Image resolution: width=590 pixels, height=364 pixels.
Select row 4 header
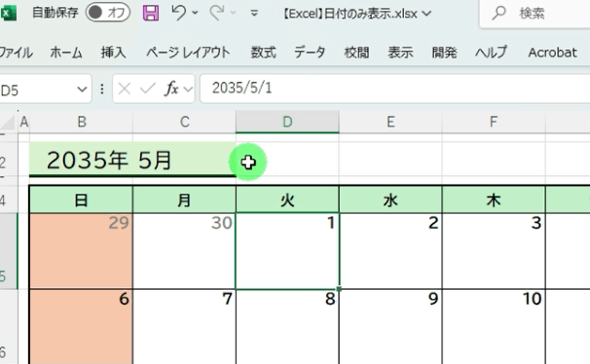click(x=8, y=200)
